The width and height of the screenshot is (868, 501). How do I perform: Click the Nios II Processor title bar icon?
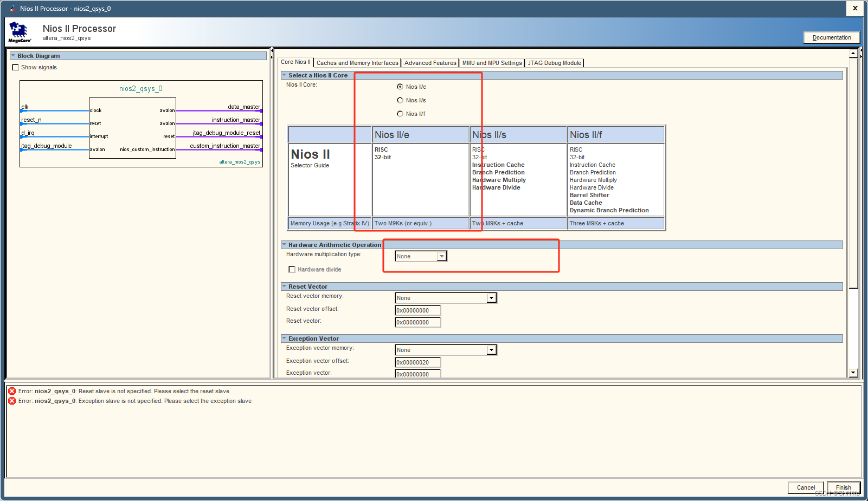[x=12, y=8]
